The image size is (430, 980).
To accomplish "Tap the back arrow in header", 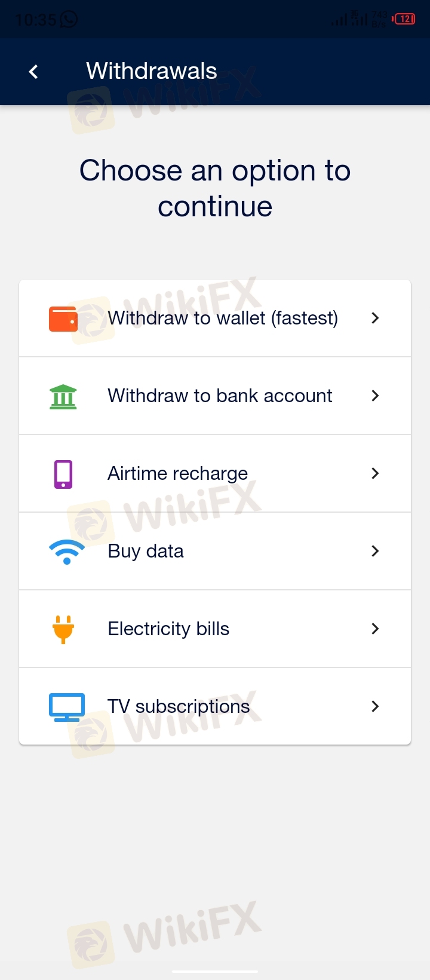I will tap(34, 72).
